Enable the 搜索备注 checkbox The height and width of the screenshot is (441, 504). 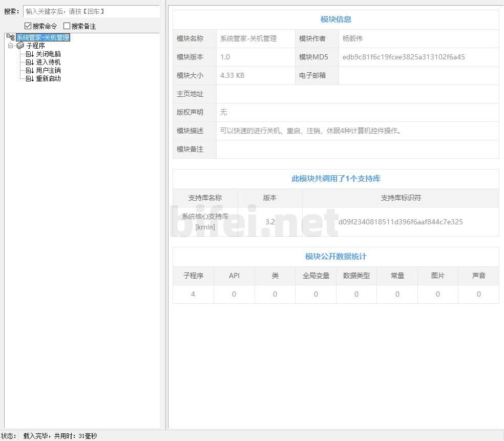tap(67, 26)
